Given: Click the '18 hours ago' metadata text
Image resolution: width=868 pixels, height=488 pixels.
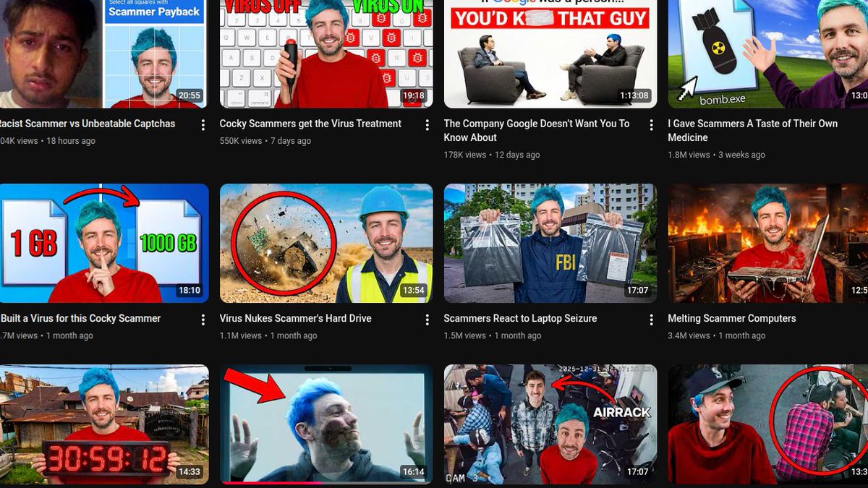Looking at the screenshot, I should pyautogui.click(x=71, y=141).
